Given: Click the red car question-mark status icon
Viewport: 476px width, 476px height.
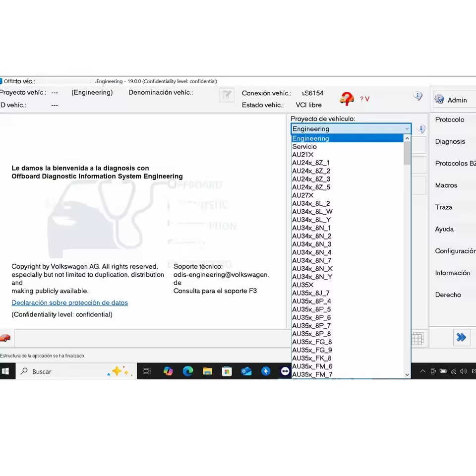Looking at the screenshot, I should click(347, 99).
